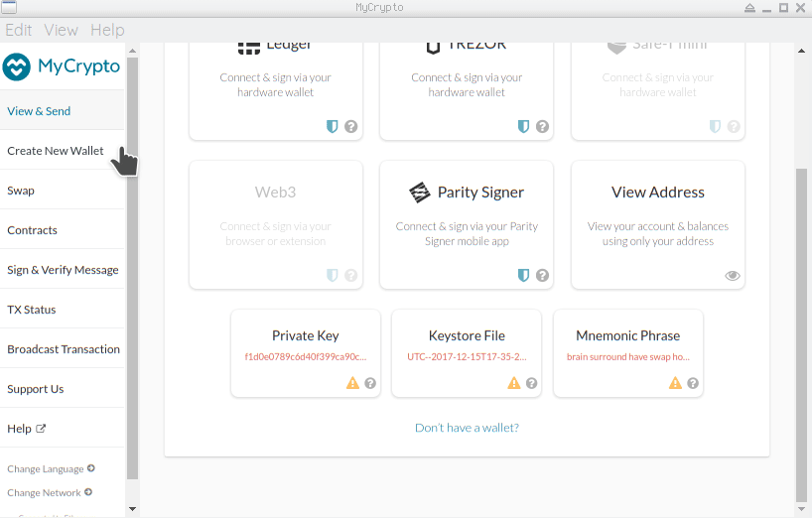This screenshot has height=518, width=812.
Task: Open the TX Status page
Action: click(63, 310)
